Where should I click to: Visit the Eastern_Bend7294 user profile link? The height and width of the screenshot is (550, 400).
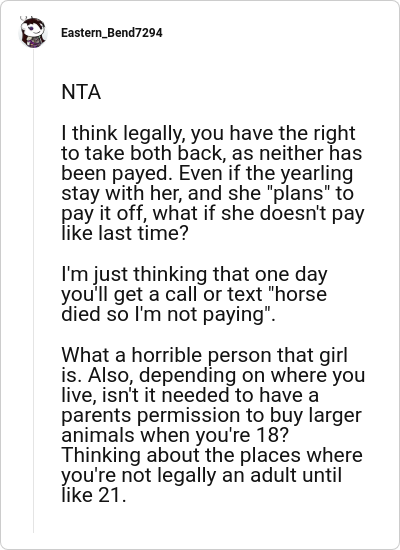click(112, 33)
